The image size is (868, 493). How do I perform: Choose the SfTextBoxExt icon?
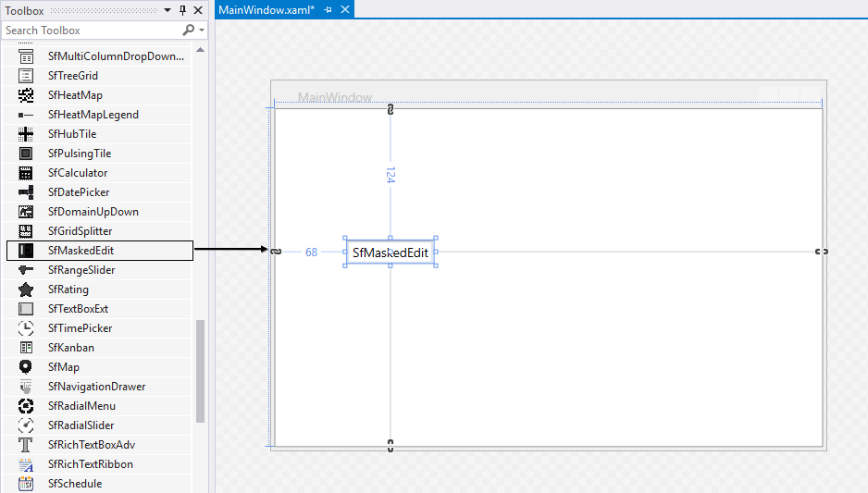click(x=26, y=309)
